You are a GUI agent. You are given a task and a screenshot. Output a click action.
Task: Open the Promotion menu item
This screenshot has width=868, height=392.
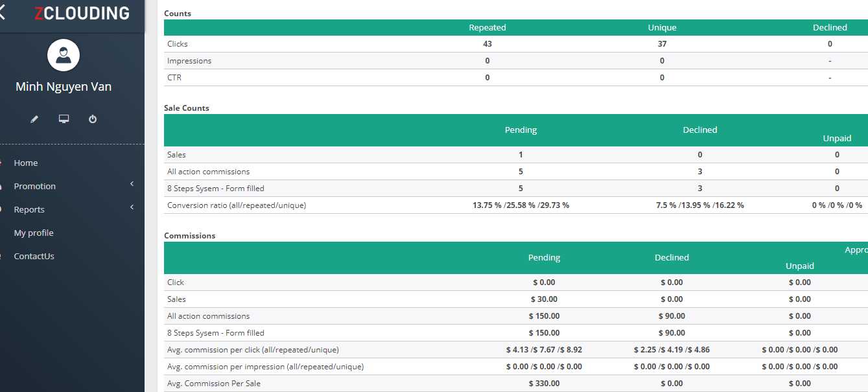tap(35, 187)
